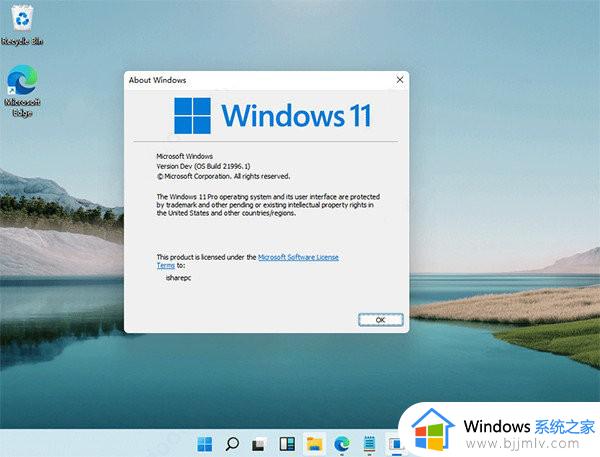Click the 'Microsoft Windows' text line
This screenshot has width=600, height=457.
tap(184, 156)
